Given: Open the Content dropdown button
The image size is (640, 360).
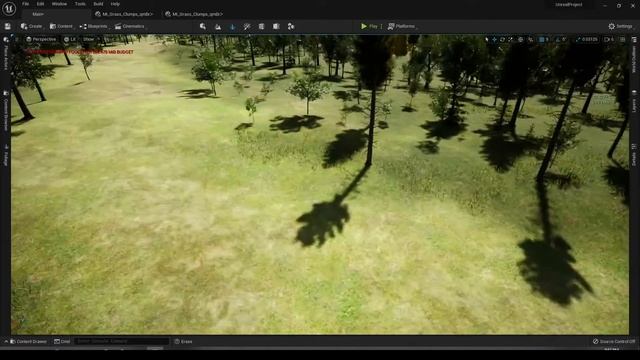Looking at the screenshot, I should pos(61,26).
